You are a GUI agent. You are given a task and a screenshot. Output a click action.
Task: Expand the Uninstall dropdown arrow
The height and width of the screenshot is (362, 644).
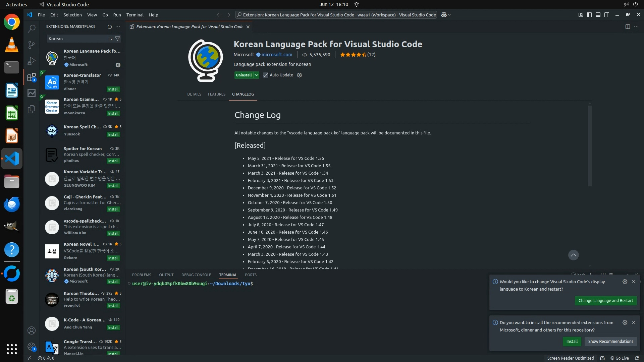(x=256, y=75)
